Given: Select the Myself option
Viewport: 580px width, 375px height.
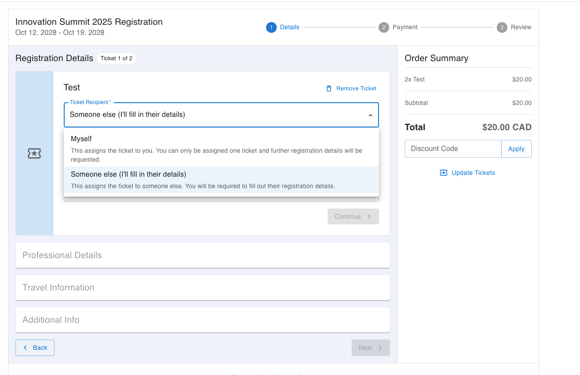Looking at the screenshot, I should coord(221,149).
